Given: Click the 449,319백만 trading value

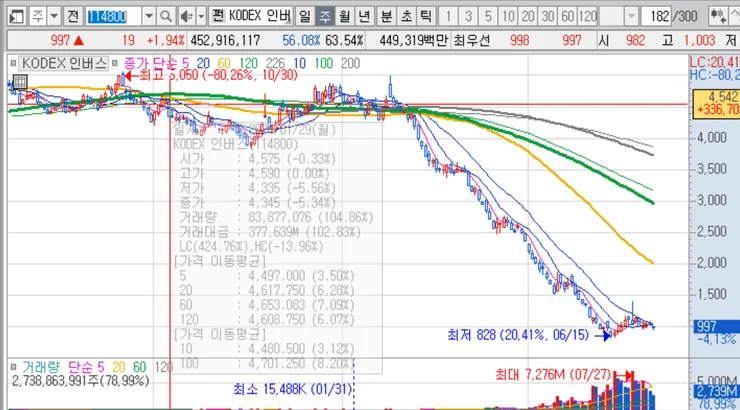Looking at the screenshot, I should 413,41.
